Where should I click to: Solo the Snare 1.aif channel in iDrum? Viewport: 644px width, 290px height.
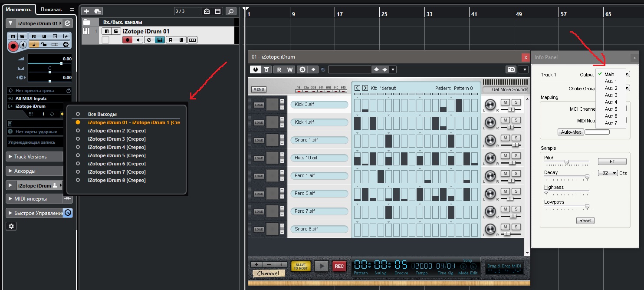pos(516,138)
